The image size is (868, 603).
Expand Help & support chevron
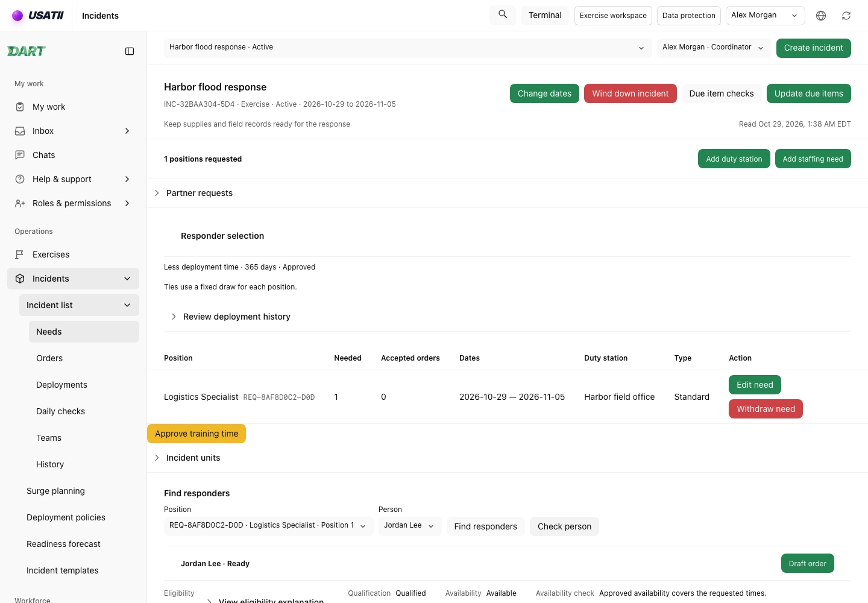pos(127,179)
